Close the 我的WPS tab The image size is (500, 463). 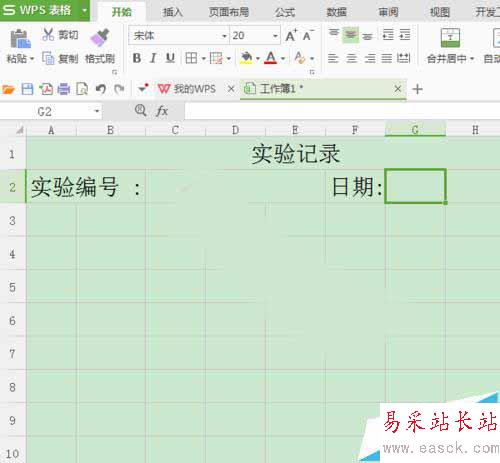pos(231,89)
